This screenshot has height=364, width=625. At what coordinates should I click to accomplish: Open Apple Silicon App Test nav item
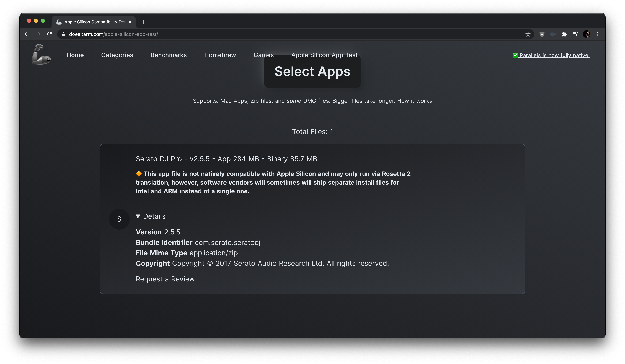[x=324, y=55]
